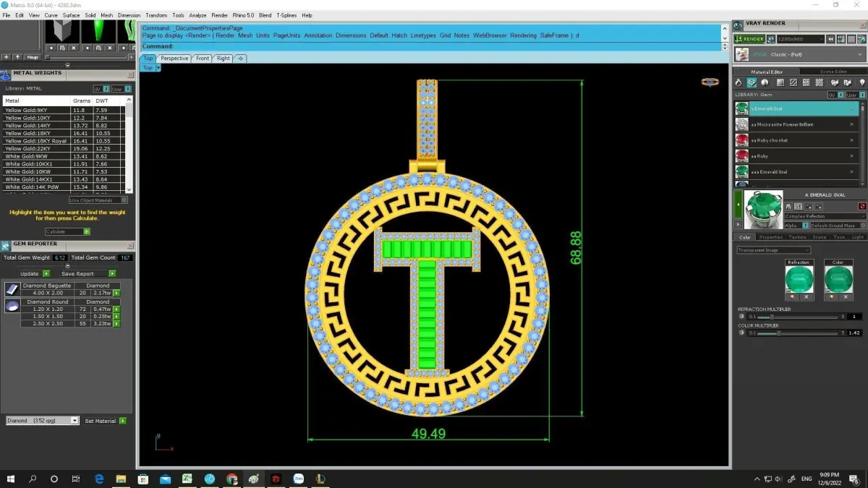Open the Texture tab in material settings
Screen dimensions: 868x488
click(x=797, y=237)
